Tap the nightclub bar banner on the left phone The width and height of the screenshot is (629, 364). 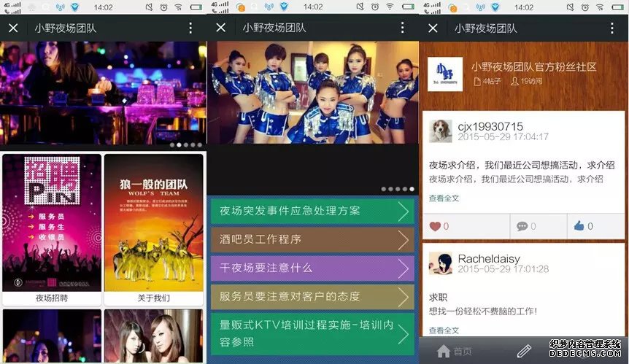(103, 93)
